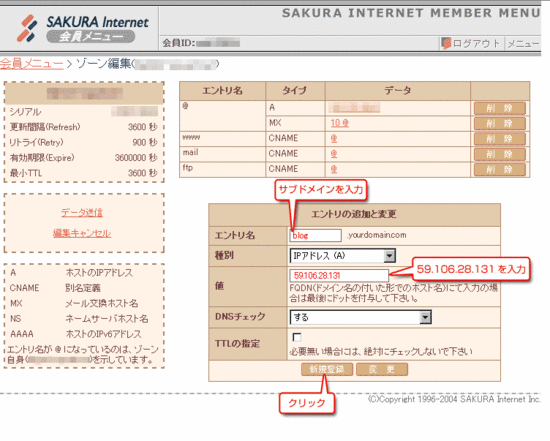The width and height of the screenshot is (550, 441).
Task: Delete the MX record entry
Action: (x=499, y=123)
